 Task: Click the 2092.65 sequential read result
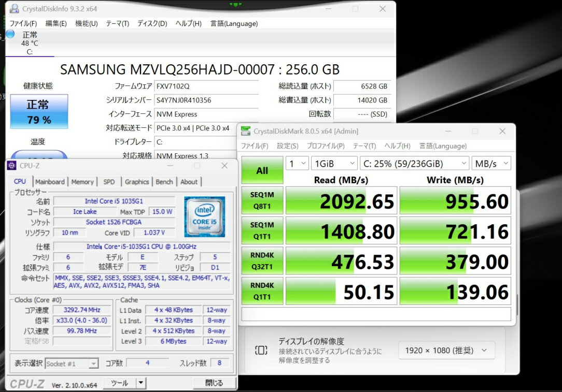(x=341, y=200)
